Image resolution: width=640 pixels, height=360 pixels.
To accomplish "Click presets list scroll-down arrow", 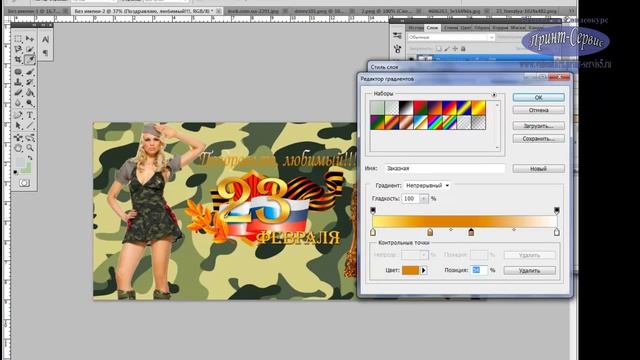I will pyautogui.click(x=497, y=148).
